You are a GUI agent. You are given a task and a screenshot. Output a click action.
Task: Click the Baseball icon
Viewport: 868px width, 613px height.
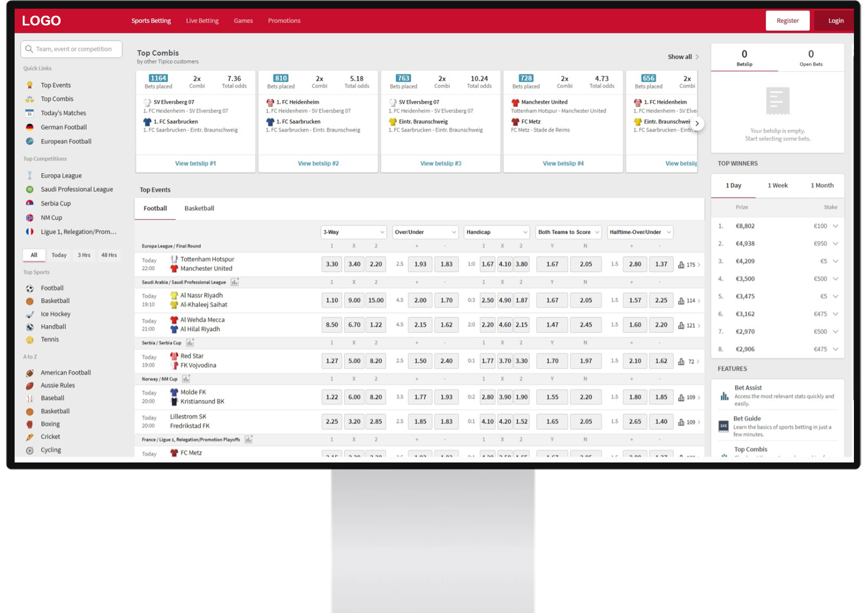pyautogui.click(x=30, y=399)
